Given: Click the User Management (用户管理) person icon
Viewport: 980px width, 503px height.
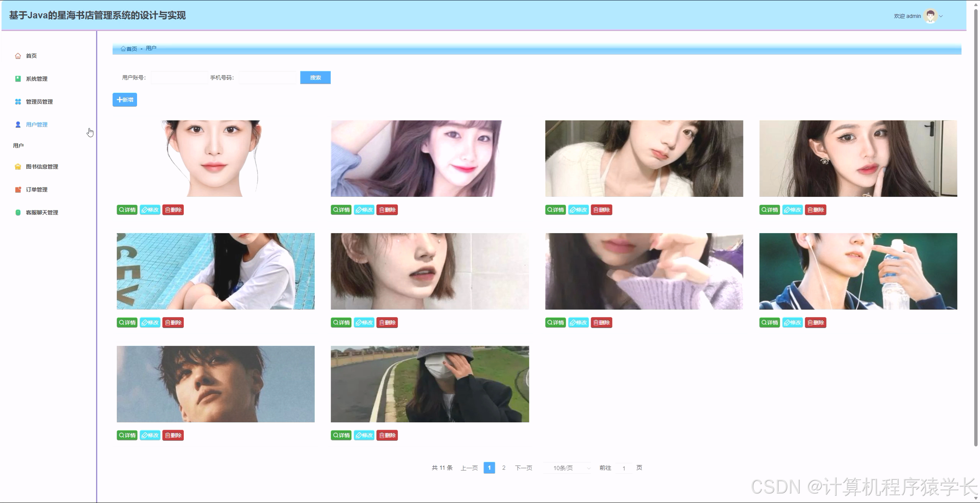Looking at the screenshot, I should [18, 125].
